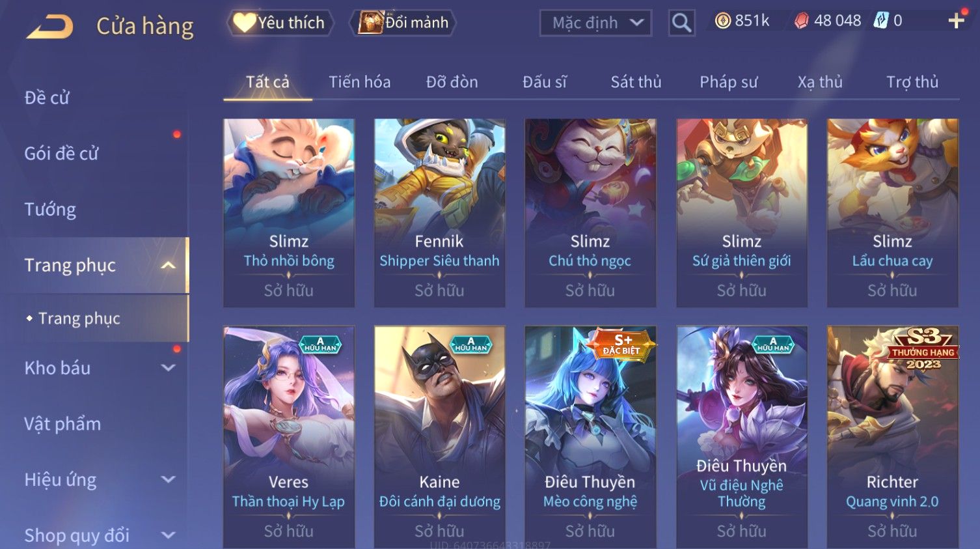The height and width of the screenshot is (549, 980).
Task: Switch to the Pháp sư tab
Action: (x=729, y=82)
